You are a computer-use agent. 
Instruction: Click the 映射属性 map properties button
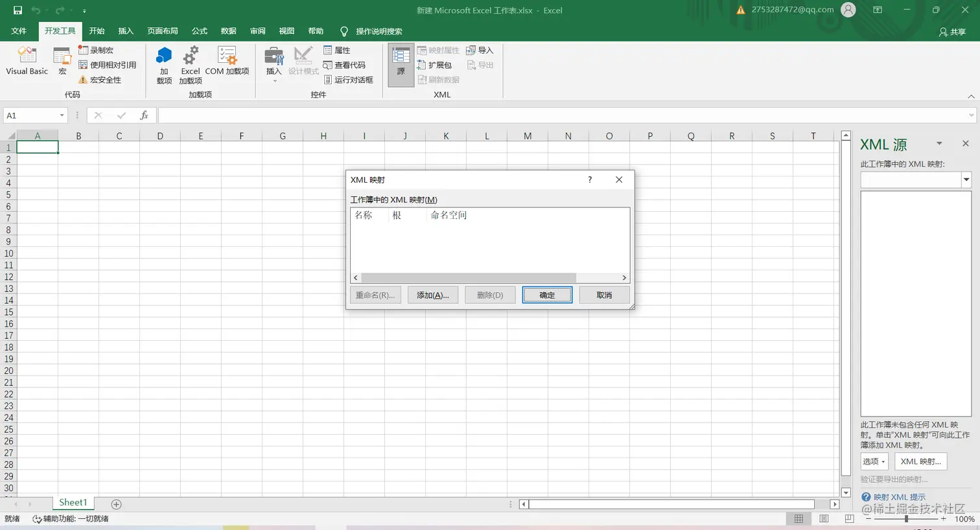(438, 50)
